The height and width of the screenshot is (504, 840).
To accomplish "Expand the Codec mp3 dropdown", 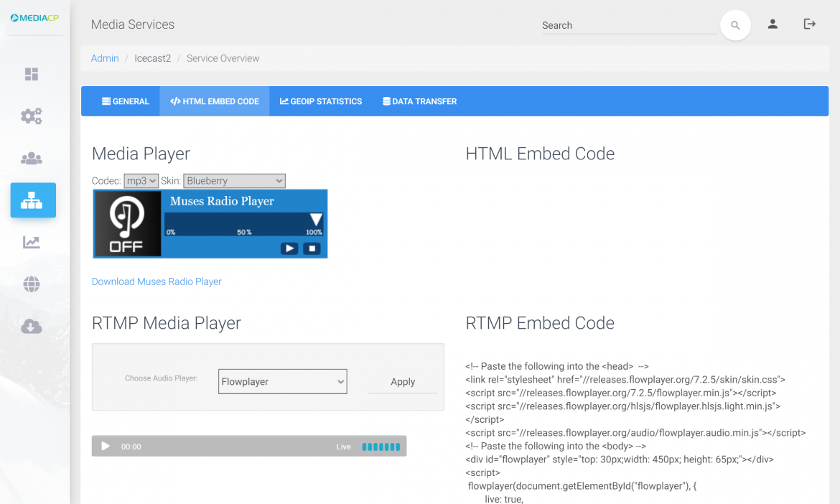I will (141, 181).
